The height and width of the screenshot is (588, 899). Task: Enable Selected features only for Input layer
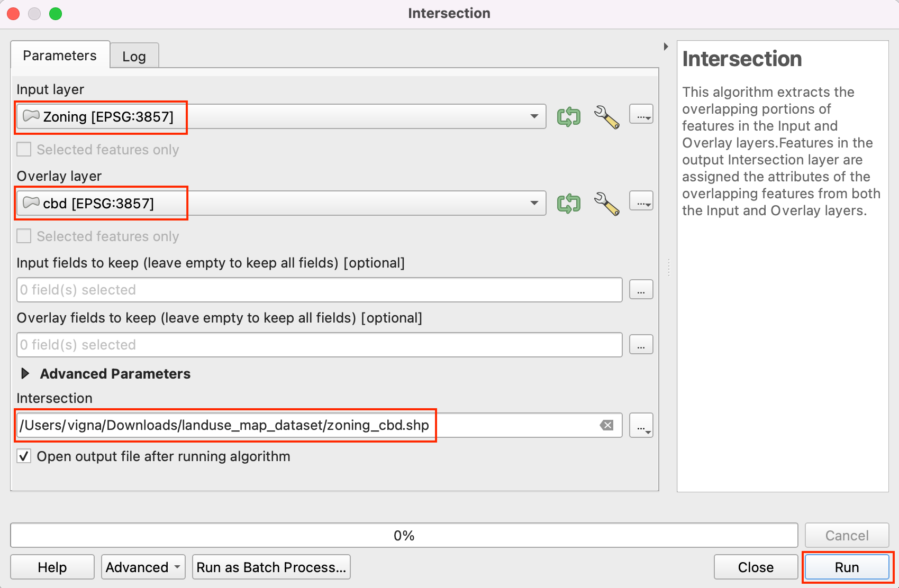tap(24, 150)
